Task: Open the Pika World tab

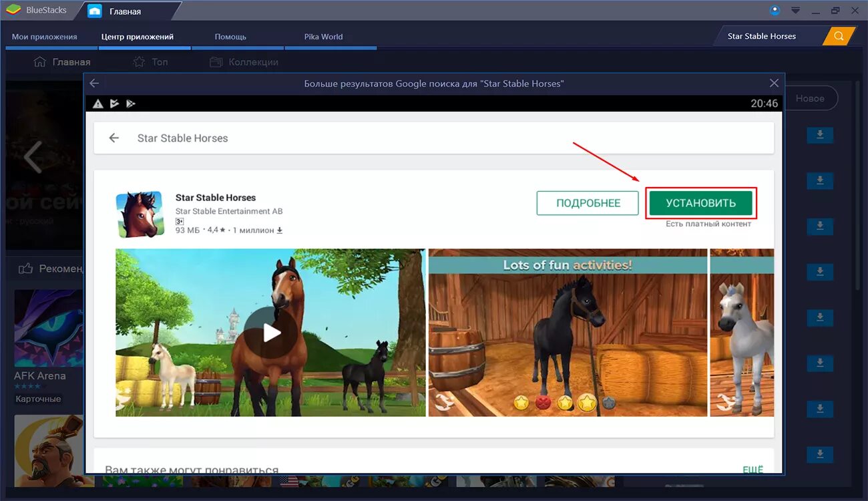Action: [324, 37]
